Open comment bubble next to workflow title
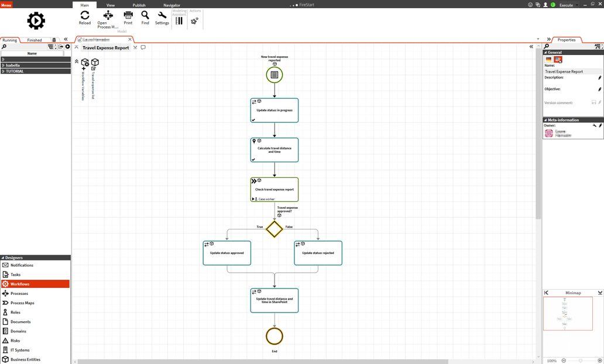Screen dimensions: 604x364 (x=143, y=47)
